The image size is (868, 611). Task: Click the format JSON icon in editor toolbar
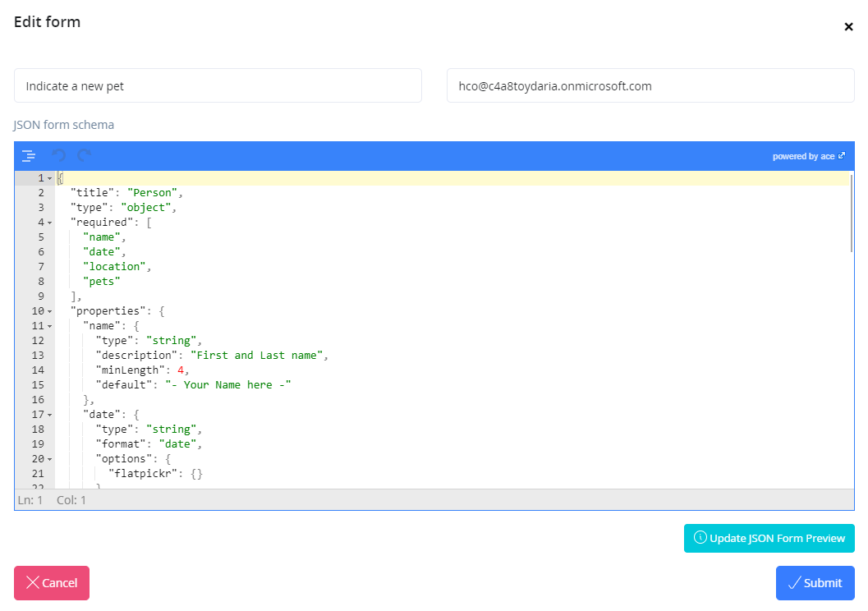(29, 155)
